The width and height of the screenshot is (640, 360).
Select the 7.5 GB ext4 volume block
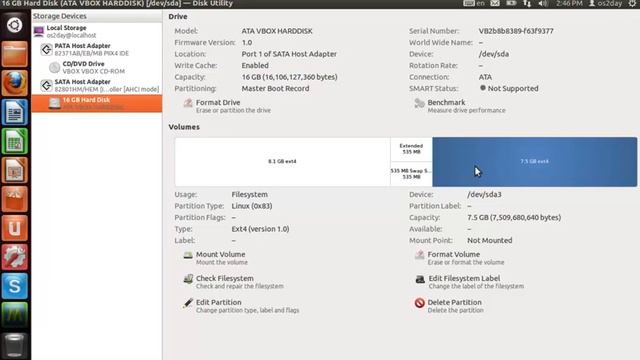pyautogui.click(x=534, y=162)
